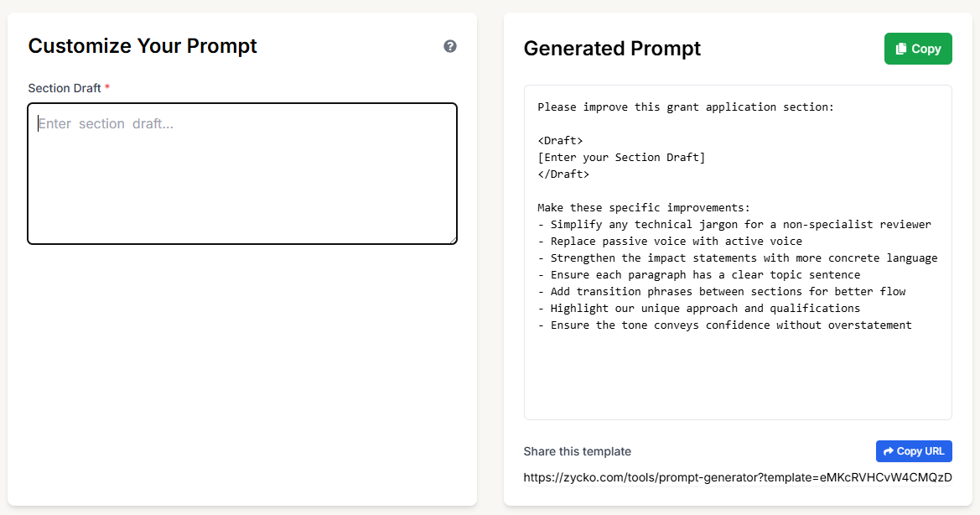Open the zycko.com template share URL
The width and height of the screenshot is (980, 515).
coord(737,477)
